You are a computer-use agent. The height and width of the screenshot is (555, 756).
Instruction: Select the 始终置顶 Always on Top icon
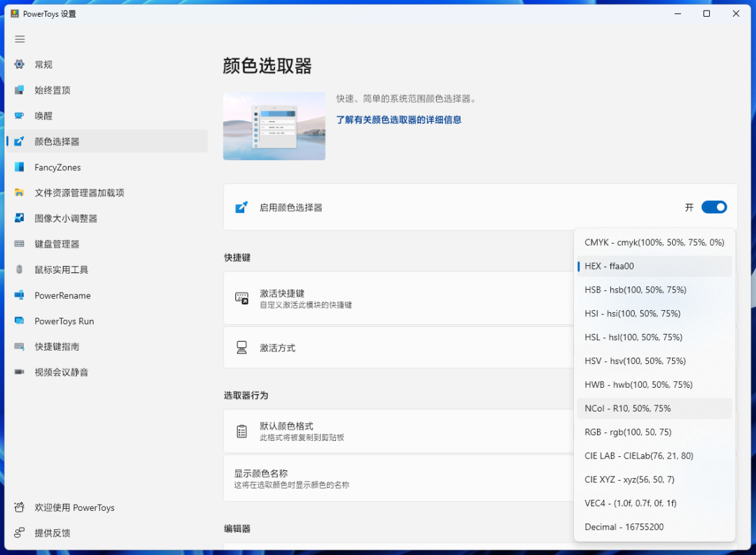[20, 90]
